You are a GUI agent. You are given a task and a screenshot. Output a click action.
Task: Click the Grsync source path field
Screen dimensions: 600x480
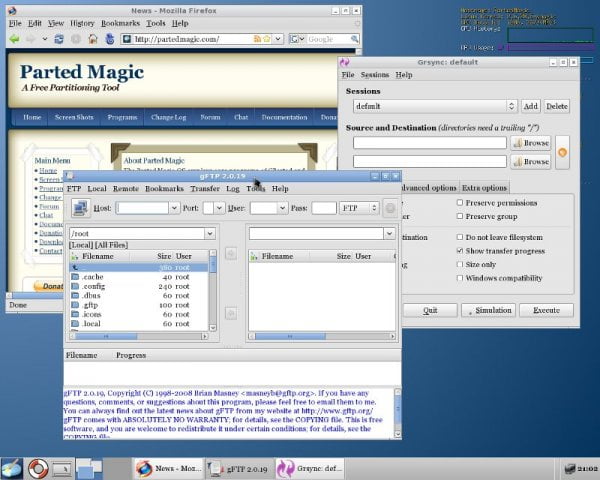point(430,143)
